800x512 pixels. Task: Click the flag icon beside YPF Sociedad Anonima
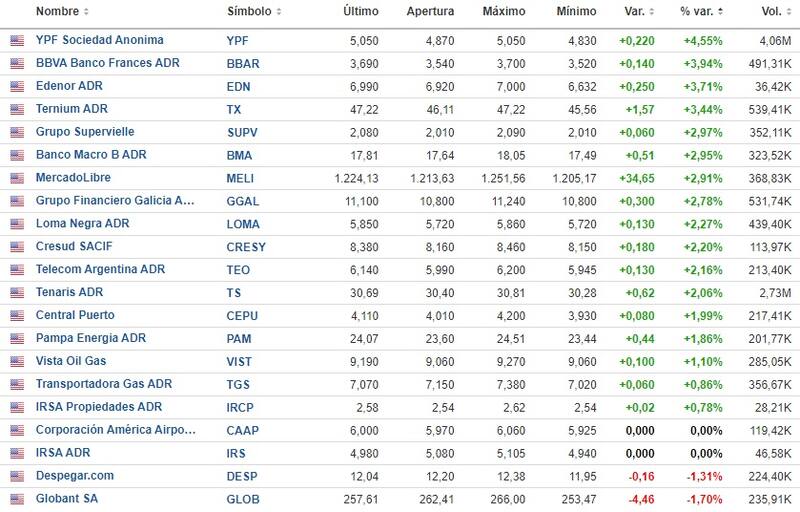click(16, 41)
